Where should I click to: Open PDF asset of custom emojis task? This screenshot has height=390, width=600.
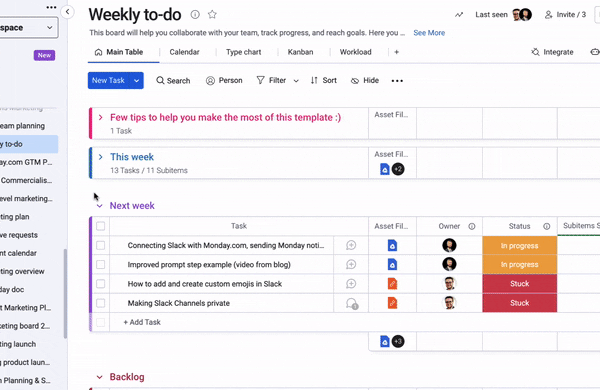point(392,284)
